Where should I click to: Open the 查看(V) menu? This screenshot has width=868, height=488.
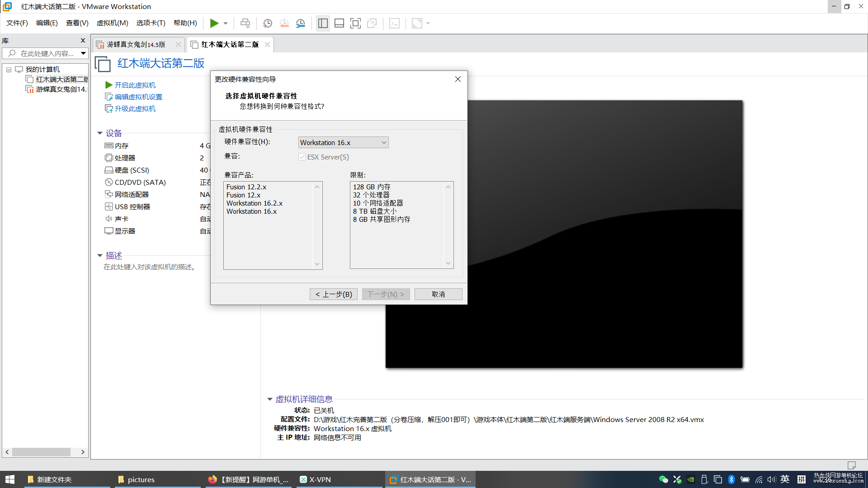pyautogui.click(x=77, y=23)
